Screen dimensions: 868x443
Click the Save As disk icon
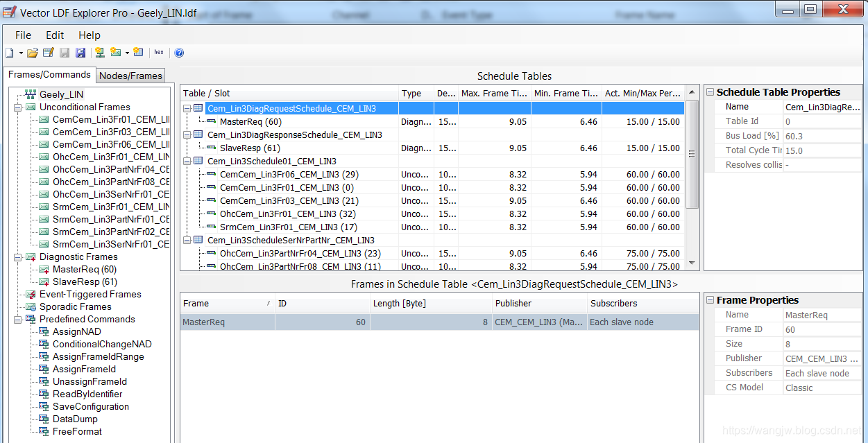coord(80,53)
